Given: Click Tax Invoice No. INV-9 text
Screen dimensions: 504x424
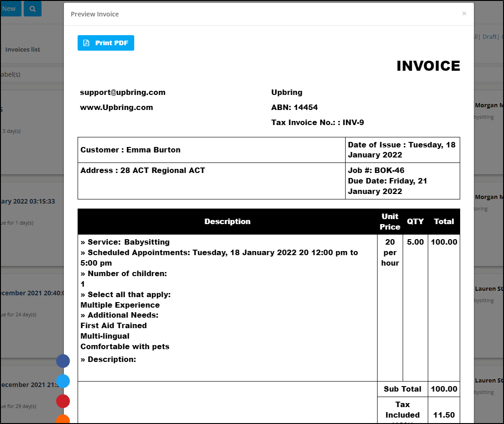Looking at the screenshot, I should pos(318,122).
